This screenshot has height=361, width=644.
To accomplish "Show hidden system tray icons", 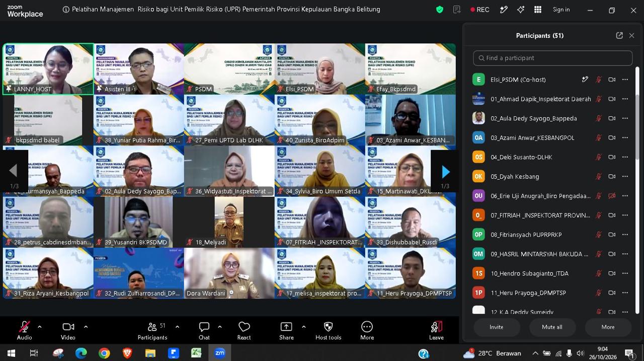I will pos(535,353).
